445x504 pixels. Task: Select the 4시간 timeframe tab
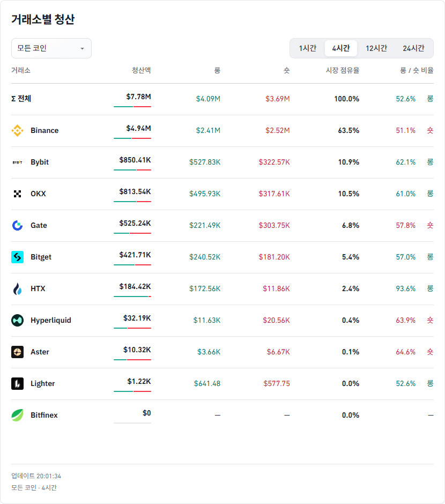pyautogui.click(x=341, y=48)
